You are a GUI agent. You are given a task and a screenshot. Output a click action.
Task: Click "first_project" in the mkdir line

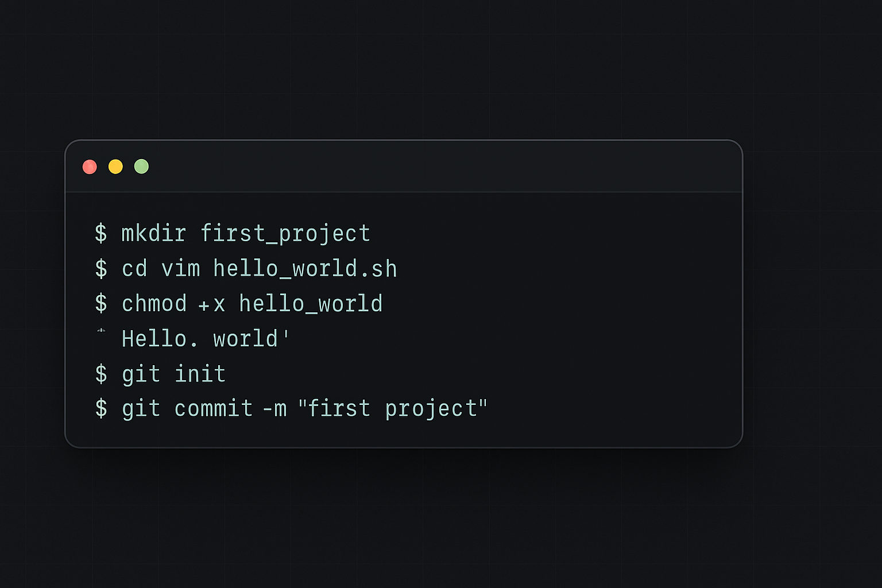pyautogui.click(x=285, y=234)
